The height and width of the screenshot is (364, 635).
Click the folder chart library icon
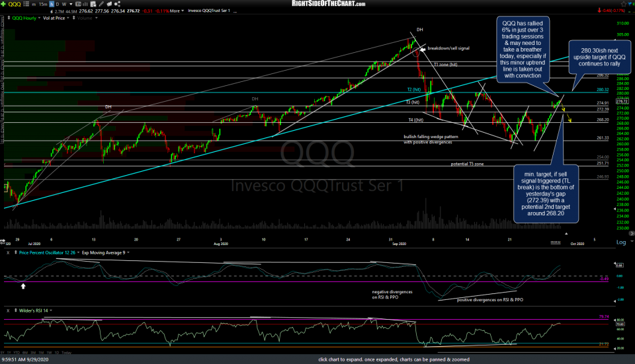click(109, 4)
